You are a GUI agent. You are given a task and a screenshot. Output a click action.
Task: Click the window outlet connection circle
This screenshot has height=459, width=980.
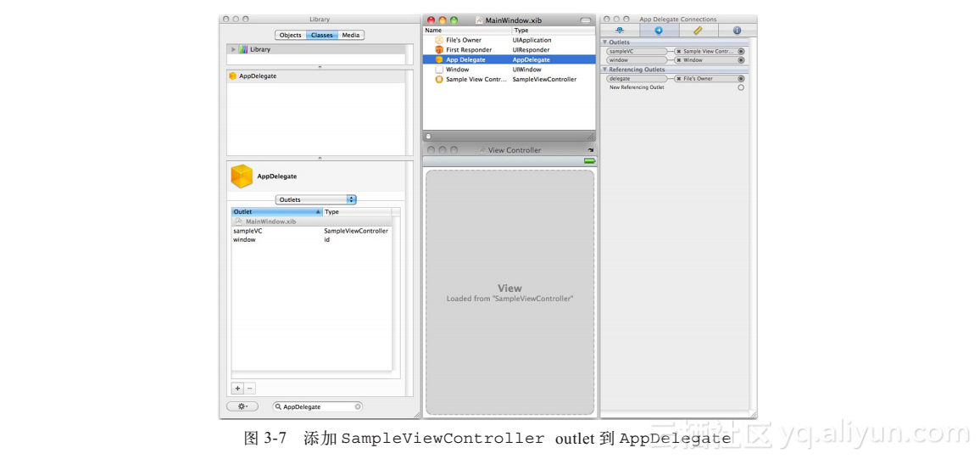[x=741, y=60]
